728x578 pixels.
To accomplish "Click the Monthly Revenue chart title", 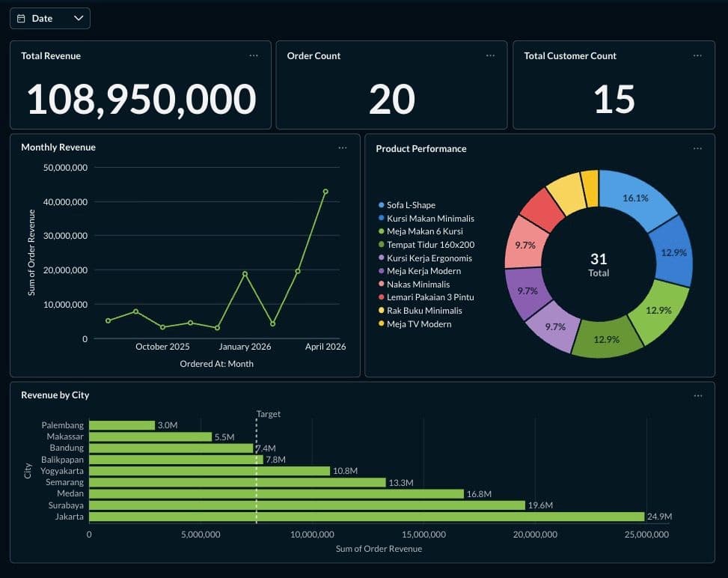I will (x=58, y=147).
